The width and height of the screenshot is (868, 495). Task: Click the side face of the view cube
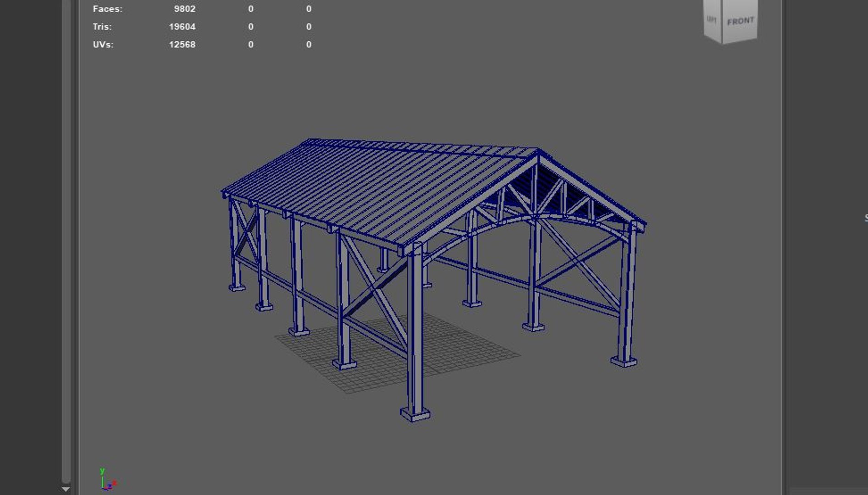[x=713, y=20]
